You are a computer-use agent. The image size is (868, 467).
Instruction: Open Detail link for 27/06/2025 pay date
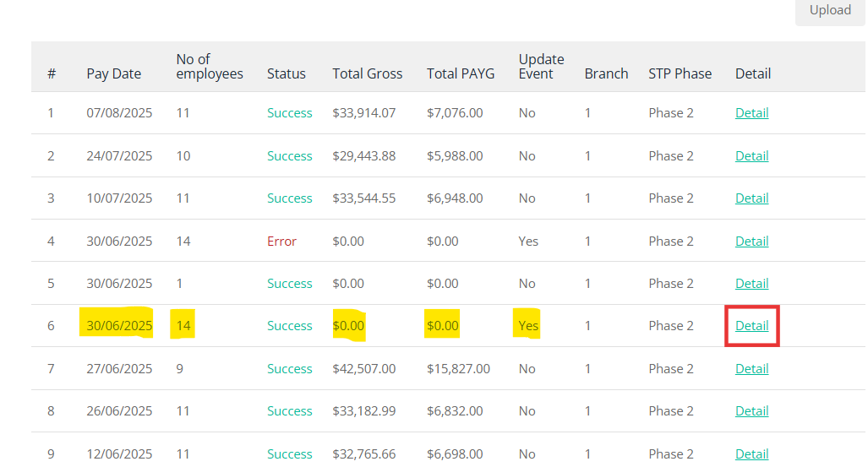click(x=751, y=369)
